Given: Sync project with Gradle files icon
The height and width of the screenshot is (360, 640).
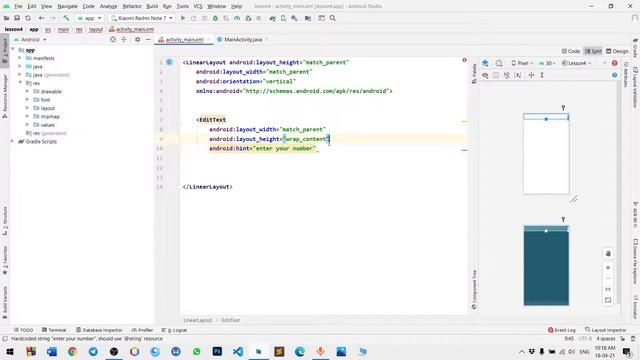Looking at the screenshot, I should pos(272,18).
